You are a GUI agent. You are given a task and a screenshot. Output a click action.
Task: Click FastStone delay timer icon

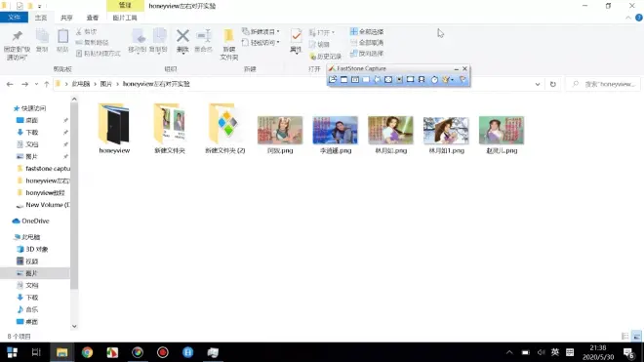[434, 80]
